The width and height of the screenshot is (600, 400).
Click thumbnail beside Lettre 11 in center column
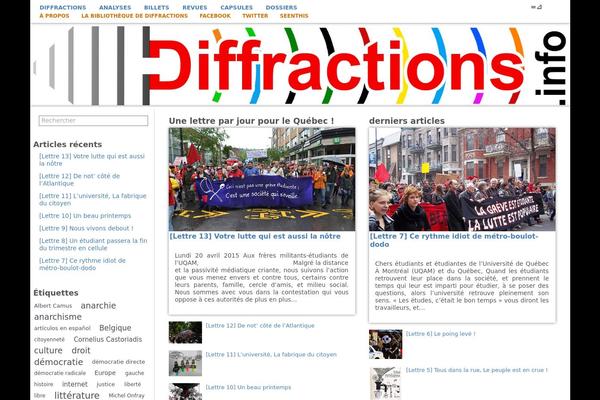point(185,363)
